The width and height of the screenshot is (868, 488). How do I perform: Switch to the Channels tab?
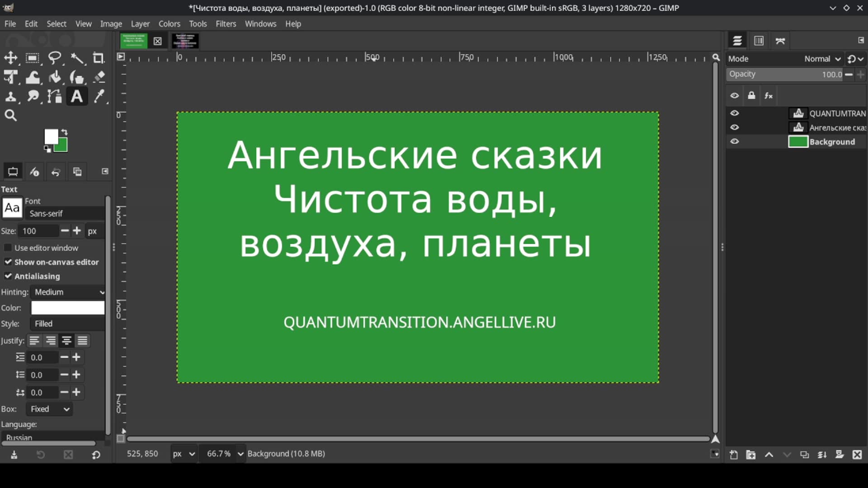pos(759,41)
